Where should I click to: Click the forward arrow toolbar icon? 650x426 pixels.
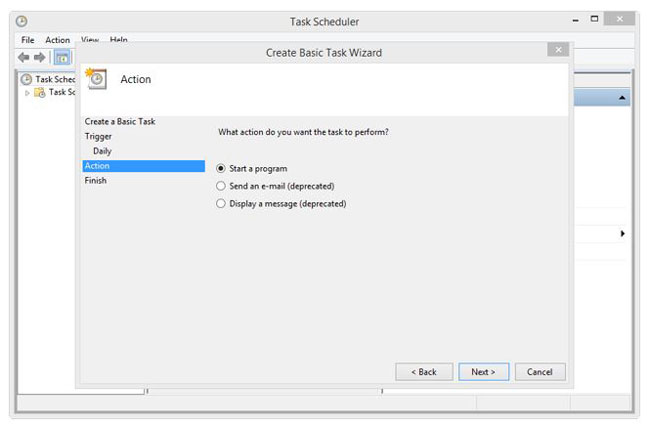click(x=40, y=57)
